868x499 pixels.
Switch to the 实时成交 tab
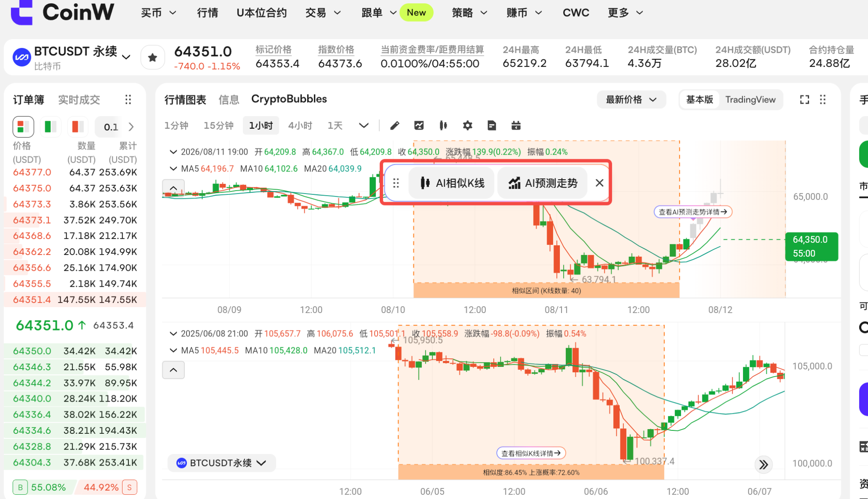pos(79,100)
